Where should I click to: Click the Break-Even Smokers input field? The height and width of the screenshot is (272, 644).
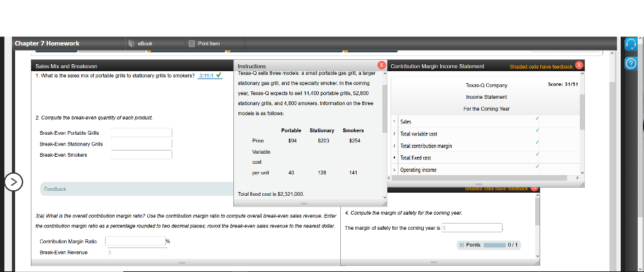[x=142, y=154]
